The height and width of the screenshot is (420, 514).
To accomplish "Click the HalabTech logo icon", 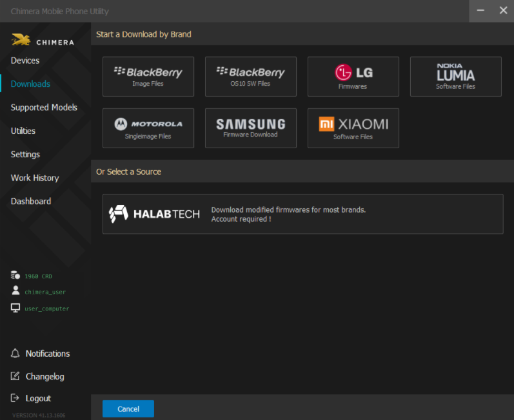I will pos(118,213).
